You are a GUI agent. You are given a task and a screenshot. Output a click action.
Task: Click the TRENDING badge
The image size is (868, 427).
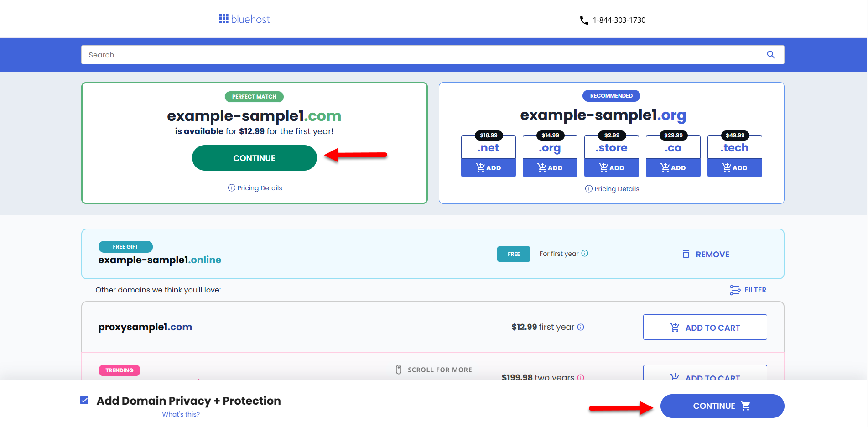tap(120, 370)
